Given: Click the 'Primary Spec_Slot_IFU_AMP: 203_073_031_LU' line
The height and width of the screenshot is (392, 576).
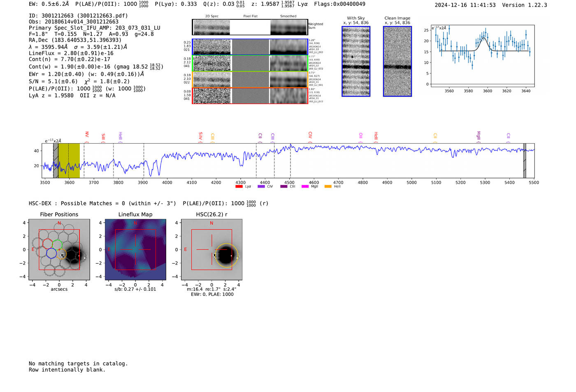Looking at the screenshot, I should pos(95,28).
